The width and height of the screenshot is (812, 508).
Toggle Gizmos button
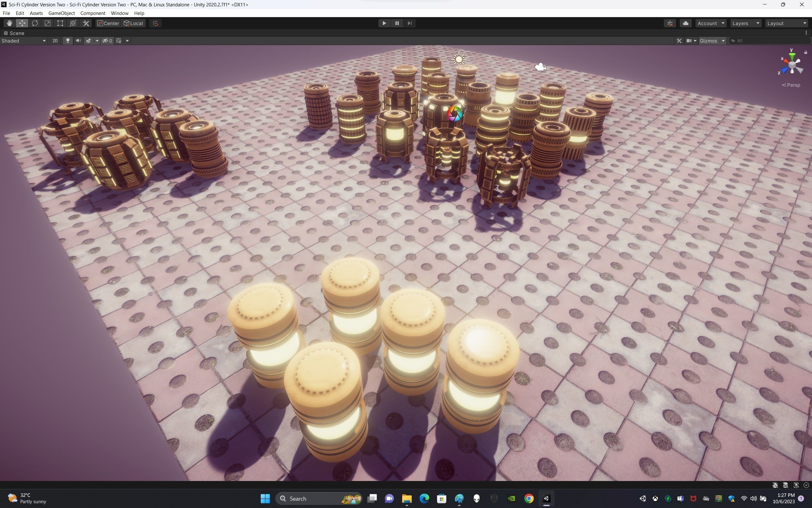pos(709,41)
